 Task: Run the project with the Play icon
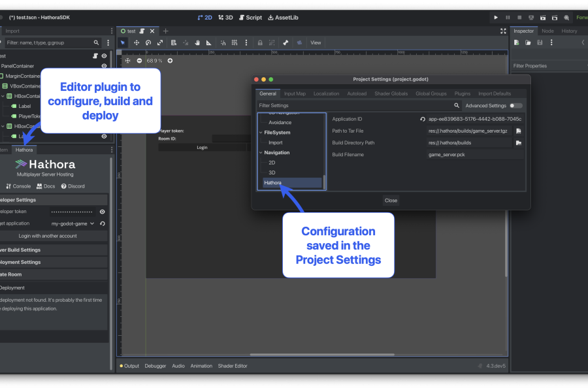pyautogui.click(x=496, y=18)
